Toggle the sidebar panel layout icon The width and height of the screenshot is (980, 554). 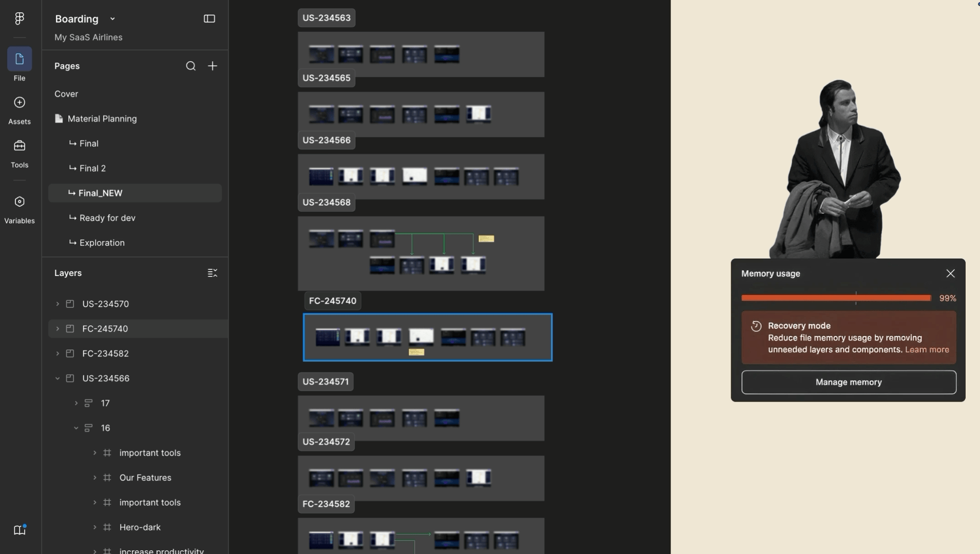(x=209, y=18)
